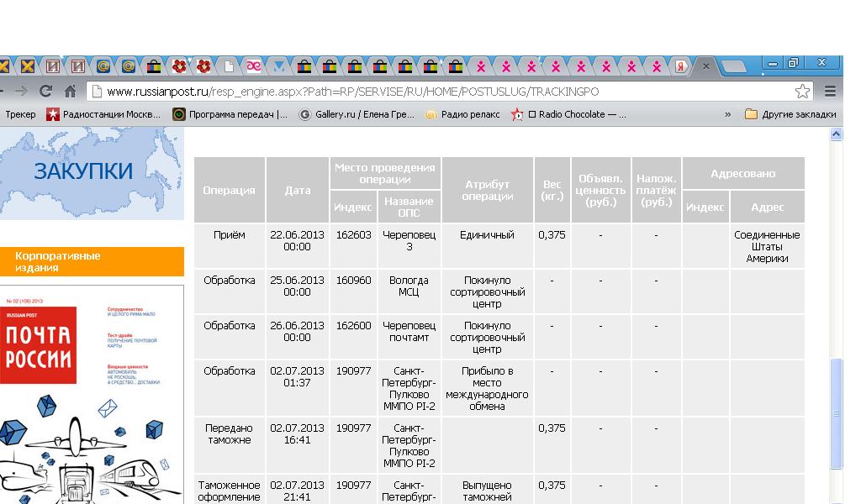Open the Radio Chocolate bookmark
This screenshot has width=861, height=504.
coord(568,114)
